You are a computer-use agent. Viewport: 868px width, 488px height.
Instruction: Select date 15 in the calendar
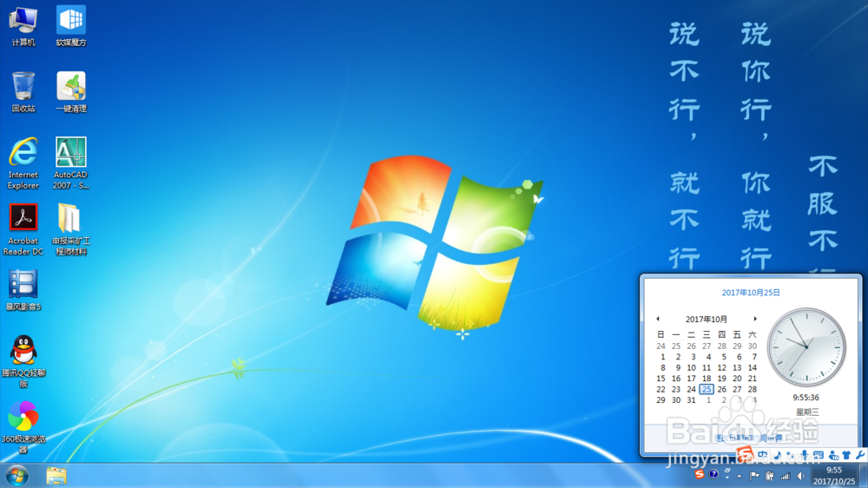click(x=661, y=379)
